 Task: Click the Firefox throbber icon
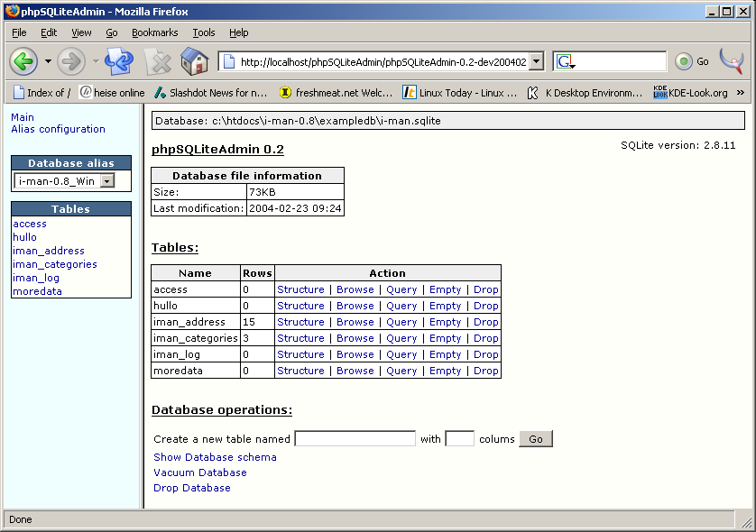click(x=732, y=61)
